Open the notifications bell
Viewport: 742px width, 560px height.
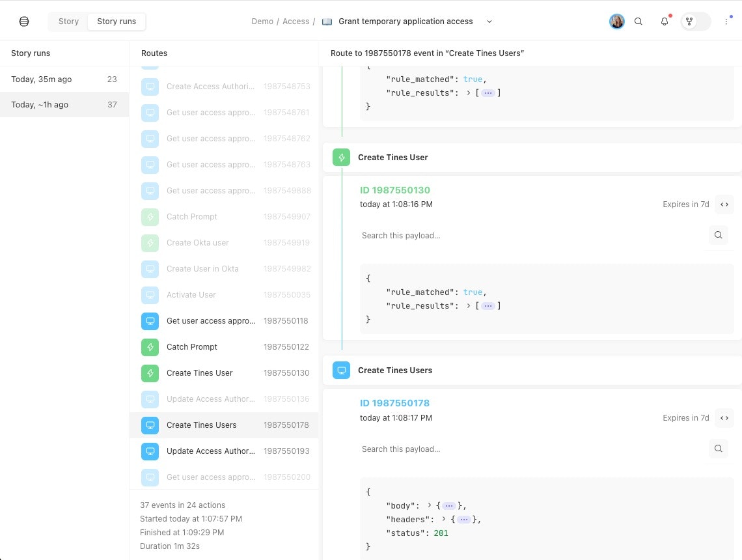pyautogui.click(x=664, y=21)
